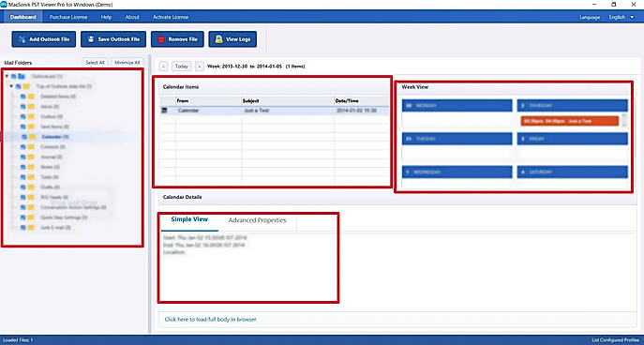The height and width of the screenshot is (345, 644).
Task: Toggle the Journal folder checkbox
Action: coord(23,157)
